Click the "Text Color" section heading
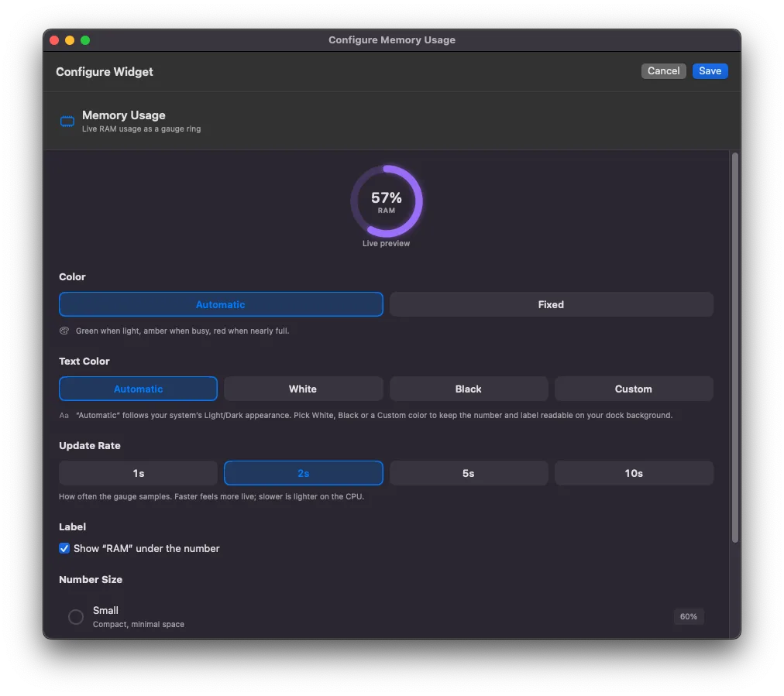The width and height of the screenshot is (784, 696). coord(84,361)
